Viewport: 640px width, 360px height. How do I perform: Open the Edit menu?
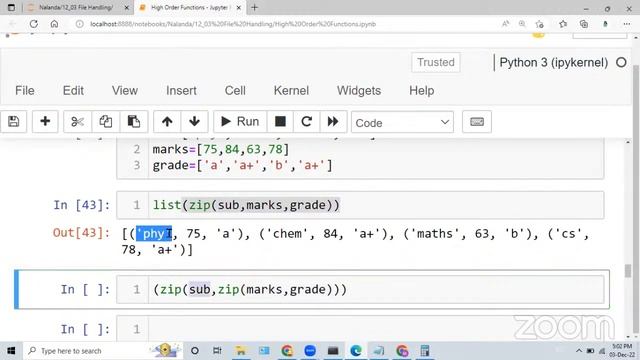[73, 91]
